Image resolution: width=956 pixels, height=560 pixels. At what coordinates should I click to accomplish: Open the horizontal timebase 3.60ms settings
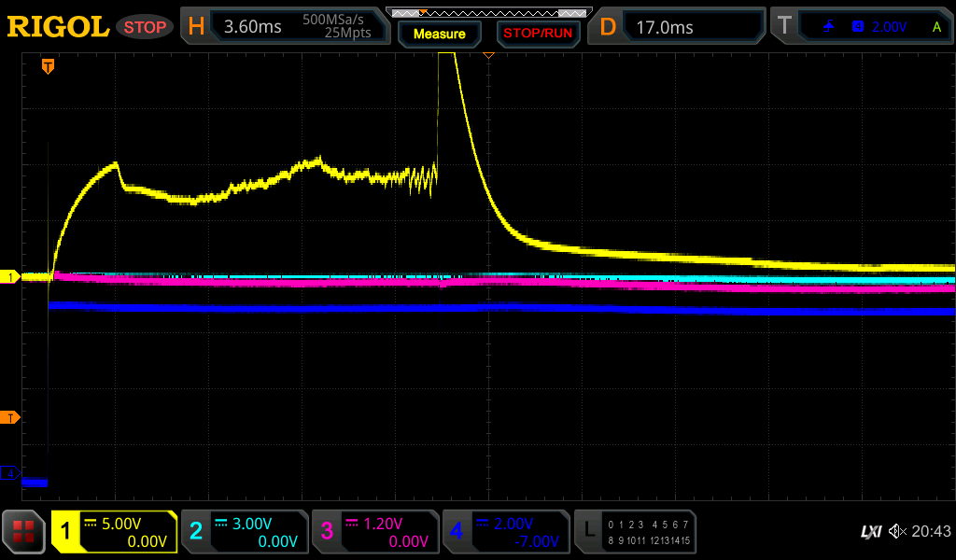[286, 27]
